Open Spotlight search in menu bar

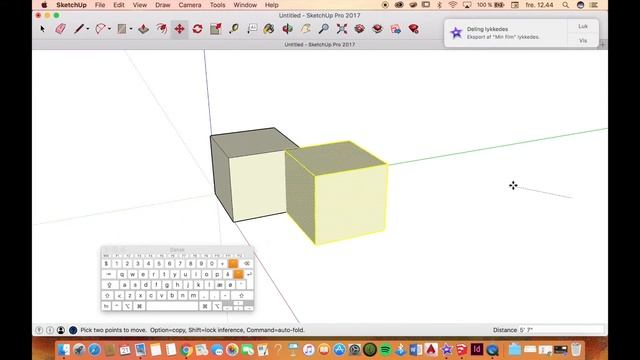click(565, 5)
